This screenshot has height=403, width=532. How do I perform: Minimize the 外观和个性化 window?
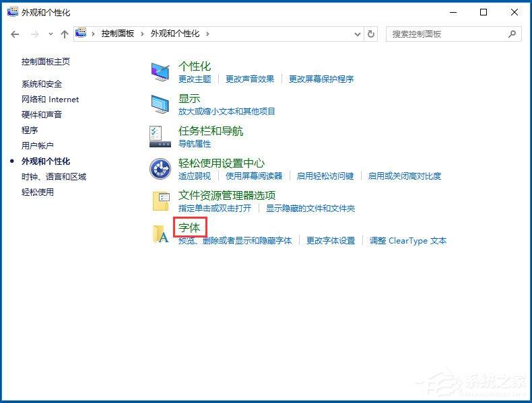coord(453,13)
